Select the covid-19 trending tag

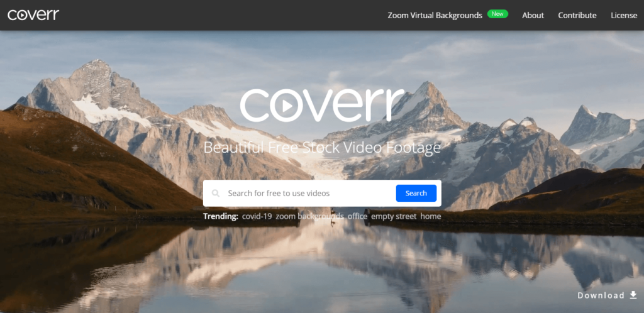point(257,216)
